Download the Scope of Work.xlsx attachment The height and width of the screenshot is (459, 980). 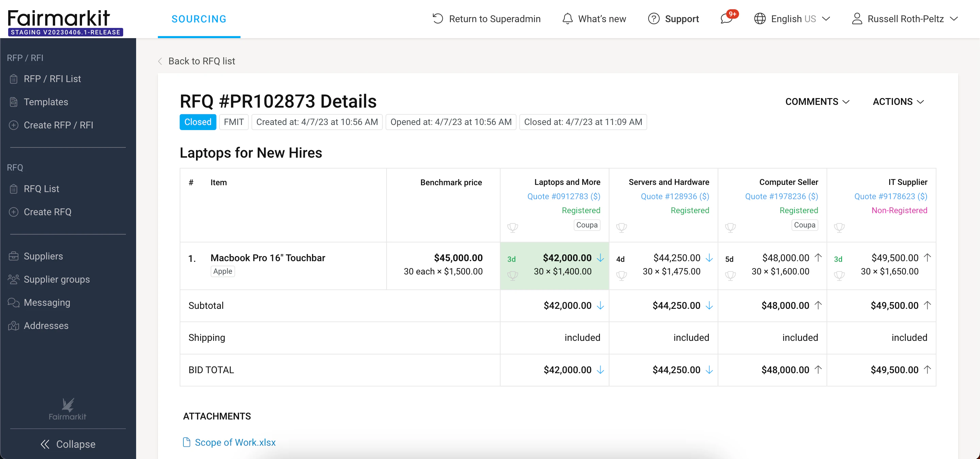(x=235, y=442)
